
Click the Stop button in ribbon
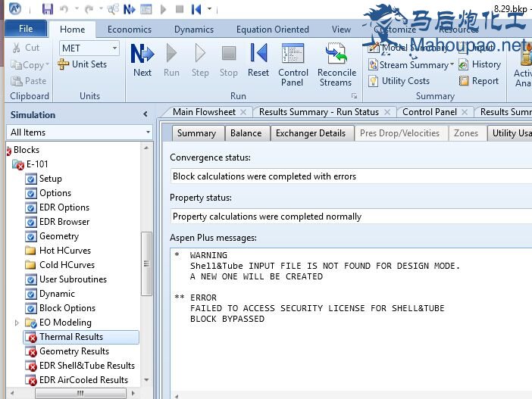tap(228, 60)
